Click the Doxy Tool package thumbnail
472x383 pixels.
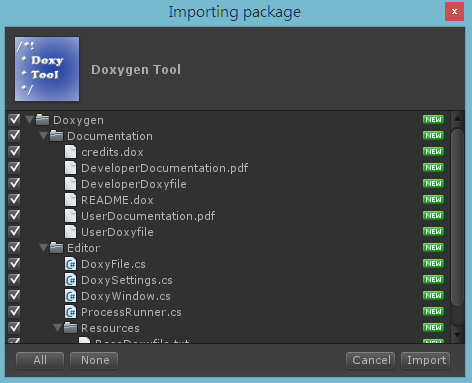click(x=47, y=69)
